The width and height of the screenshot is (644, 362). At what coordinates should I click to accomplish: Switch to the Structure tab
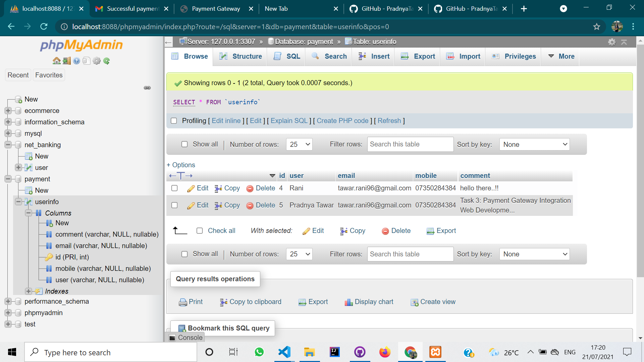(x=240, y=56)
